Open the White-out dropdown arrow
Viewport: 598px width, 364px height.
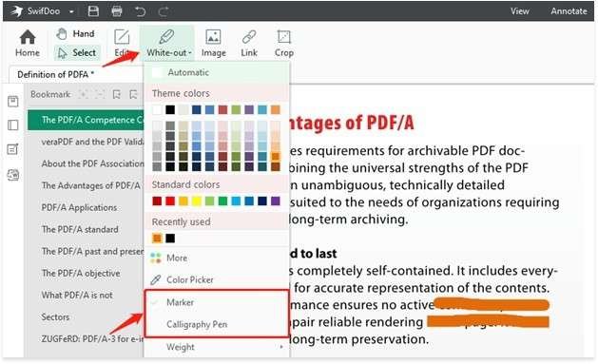190,53
